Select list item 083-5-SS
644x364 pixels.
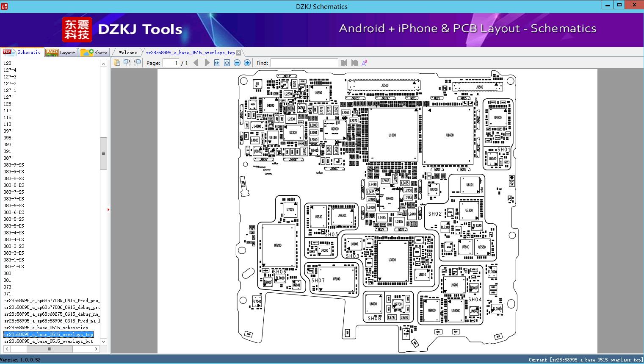pyautogui.click(x=14, y=219)
